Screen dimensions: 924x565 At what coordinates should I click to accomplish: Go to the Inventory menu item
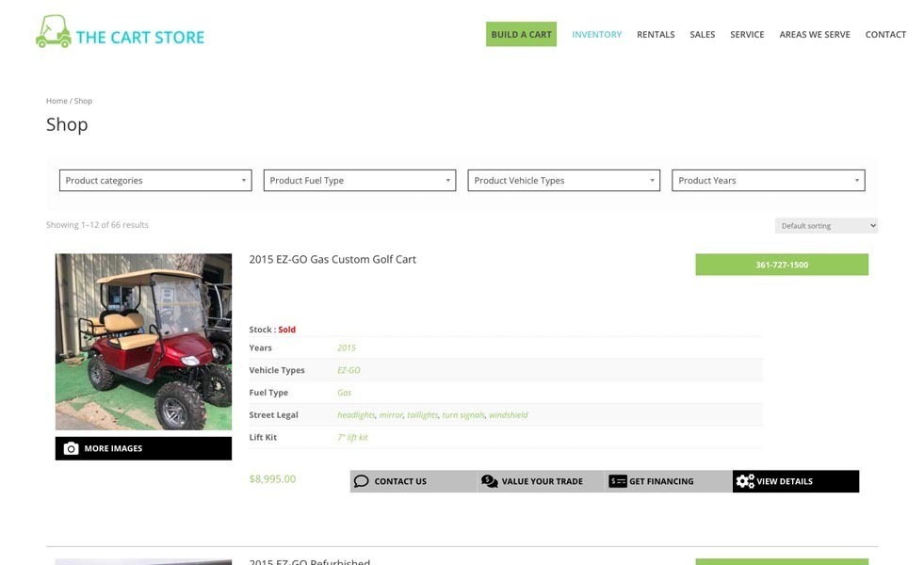[x=596, y=35]
